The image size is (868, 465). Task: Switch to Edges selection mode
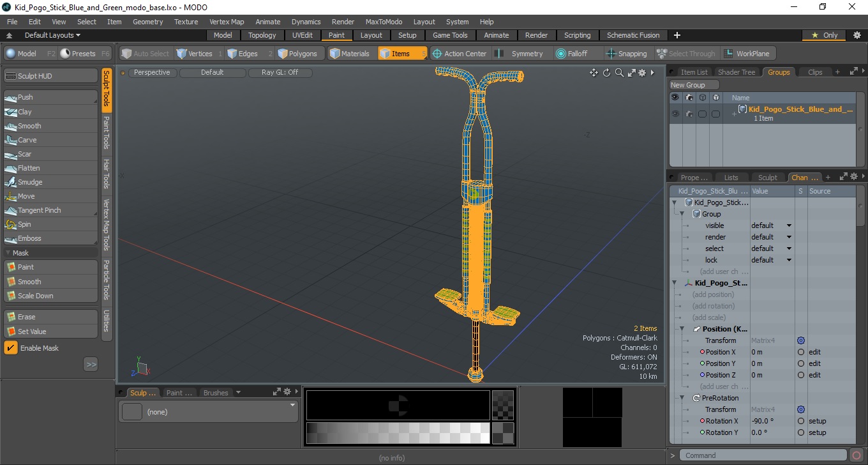pos(250,54)
